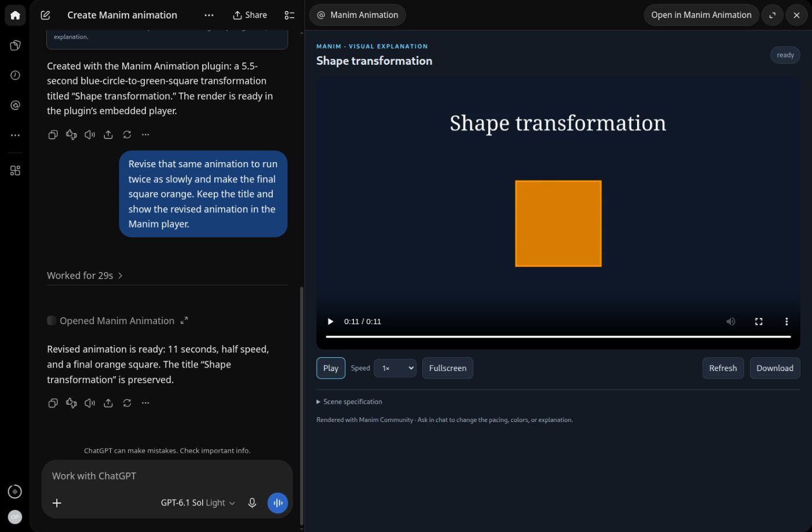This screenshot has height=532, width=812.
Task: Open the circular icon above the user avatar
Action: (15, 491)
